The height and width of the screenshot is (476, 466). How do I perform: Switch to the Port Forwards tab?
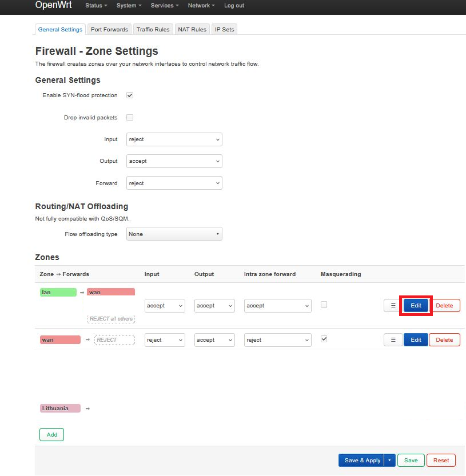tap(109, 30)
